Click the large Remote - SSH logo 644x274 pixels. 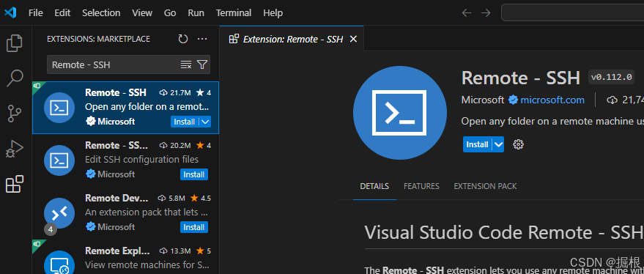[399, 113]
